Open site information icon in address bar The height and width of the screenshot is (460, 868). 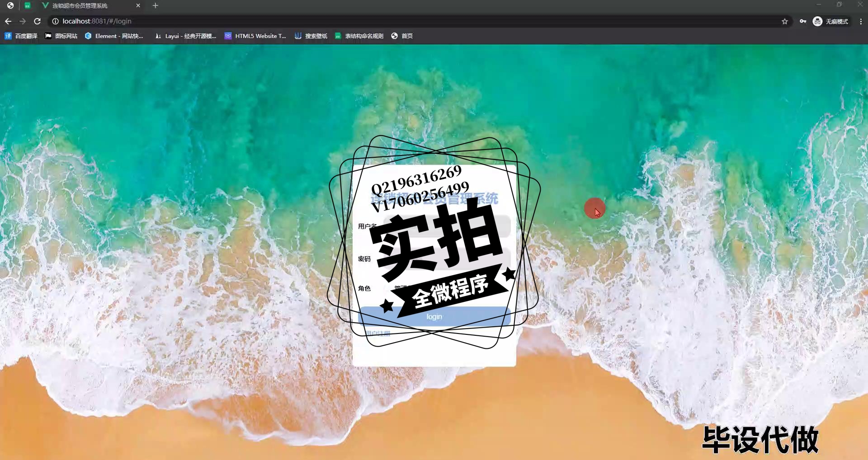coord(55,21)
